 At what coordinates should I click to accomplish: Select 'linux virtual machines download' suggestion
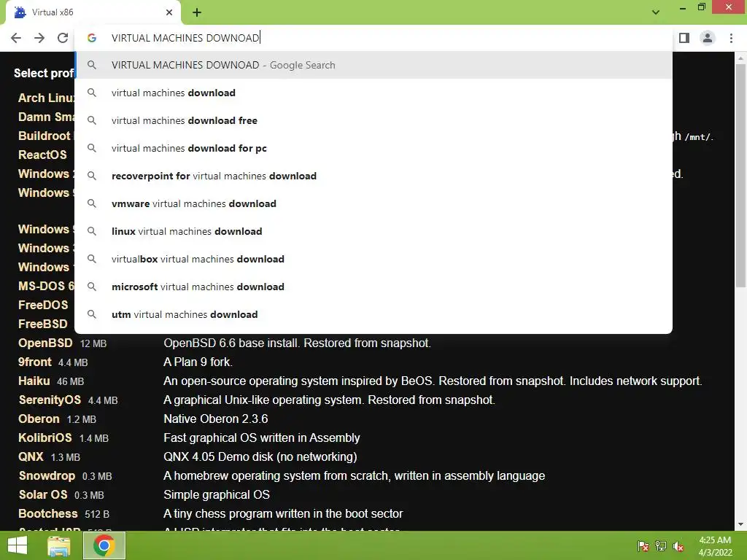[373, 231]
